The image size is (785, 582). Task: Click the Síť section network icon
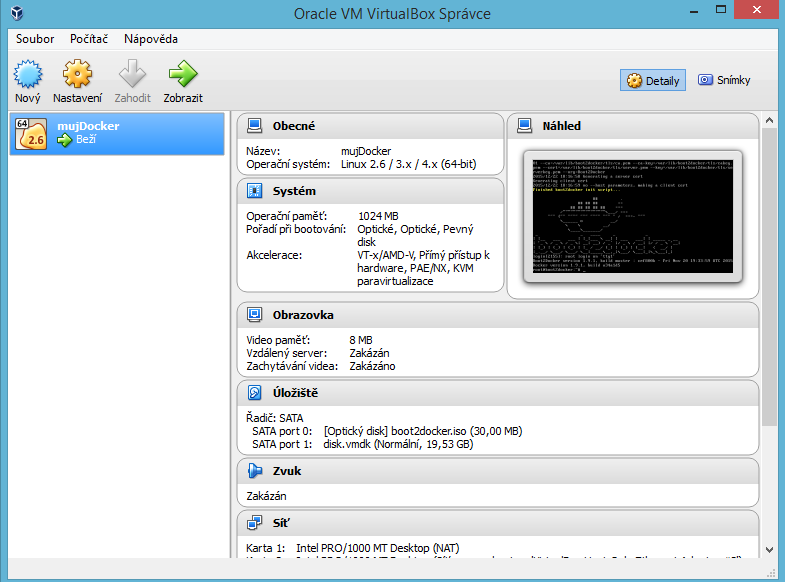coord(254,523)
